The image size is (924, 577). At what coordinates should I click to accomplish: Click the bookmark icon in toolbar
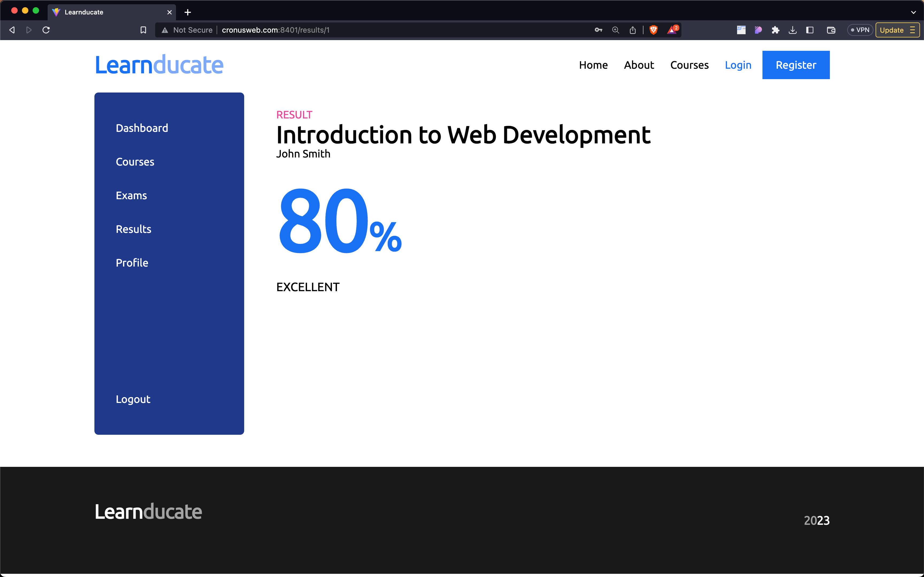pos(143,30)
